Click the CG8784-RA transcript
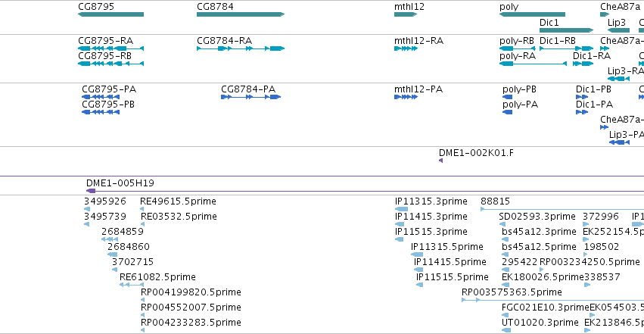Screen dimensions: 644x334 pyautogui.click(x=241, y=48)
